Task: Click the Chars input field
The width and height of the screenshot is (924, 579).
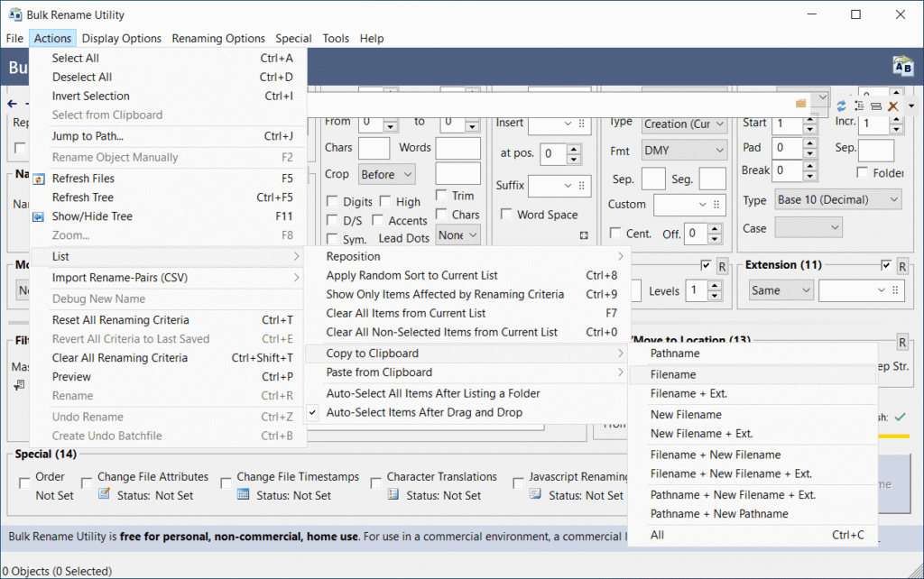Action: tap(374, 148)
